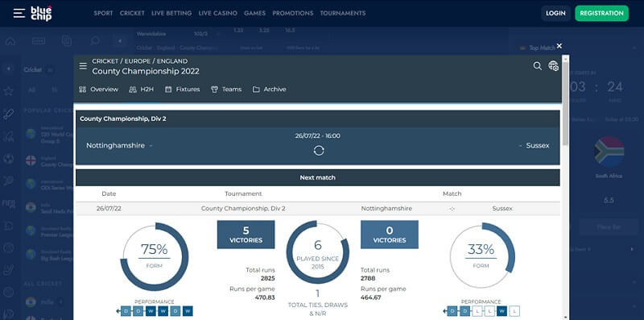Click the refresh icon under match time
This screenshot has height=320, width=644.
click(x=319, y=151)
